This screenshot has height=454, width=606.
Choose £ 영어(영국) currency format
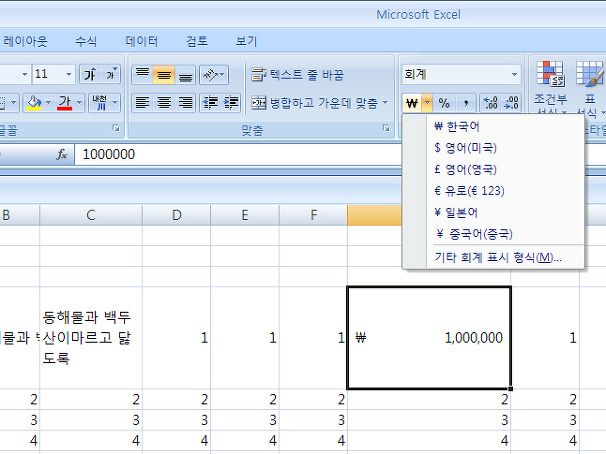click(x=493, y=169)
